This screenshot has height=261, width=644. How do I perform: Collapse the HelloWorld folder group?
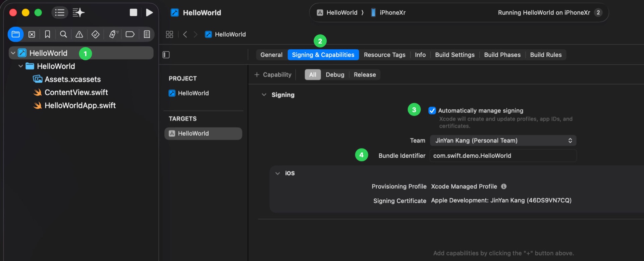click(x=20, y=66)
